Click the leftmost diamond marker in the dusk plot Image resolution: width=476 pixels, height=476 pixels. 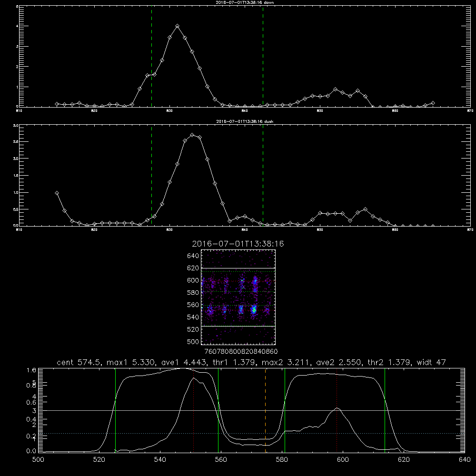(57, 193)
